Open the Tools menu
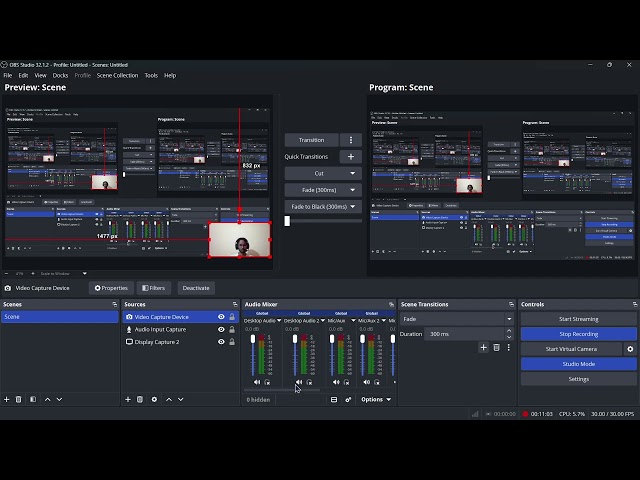Viewport: 640px width, 480px height. (151, 76)
